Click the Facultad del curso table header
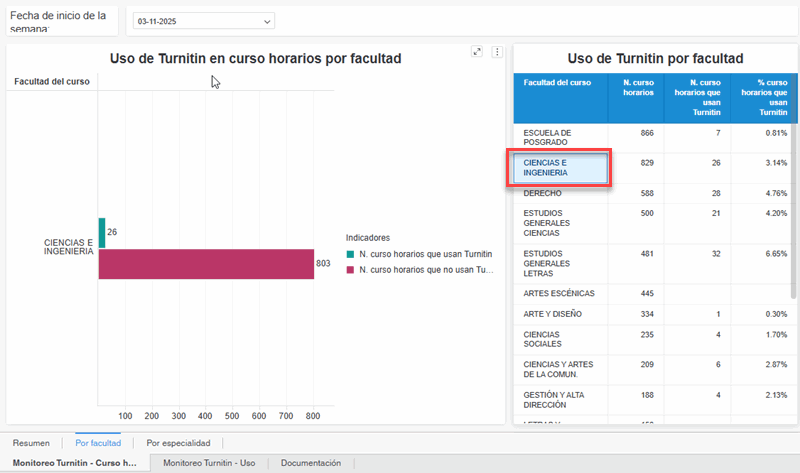800x473 pixels. [x=557, y=82]
